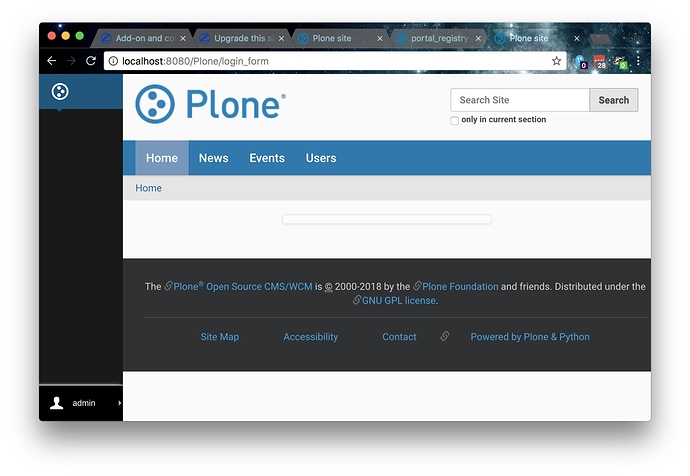The width and height of the screenshot is (690, 476).
Task: Click the browser back arrow
Action: click(51, 61)
